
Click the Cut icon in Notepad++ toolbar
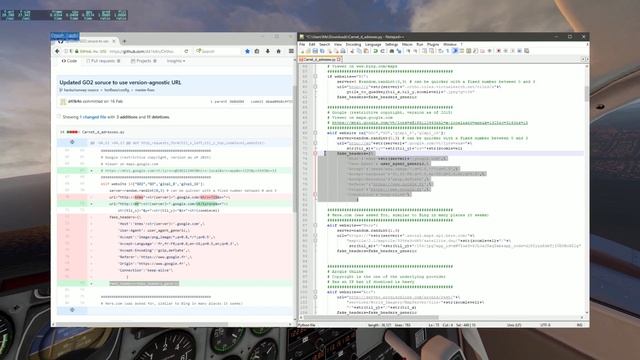(x=351, y=51)
